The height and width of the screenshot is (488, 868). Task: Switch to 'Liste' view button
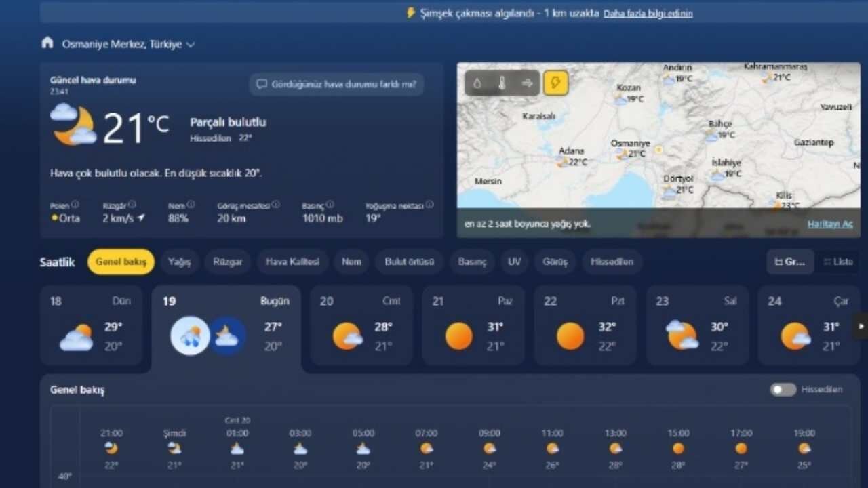point(837,262)
